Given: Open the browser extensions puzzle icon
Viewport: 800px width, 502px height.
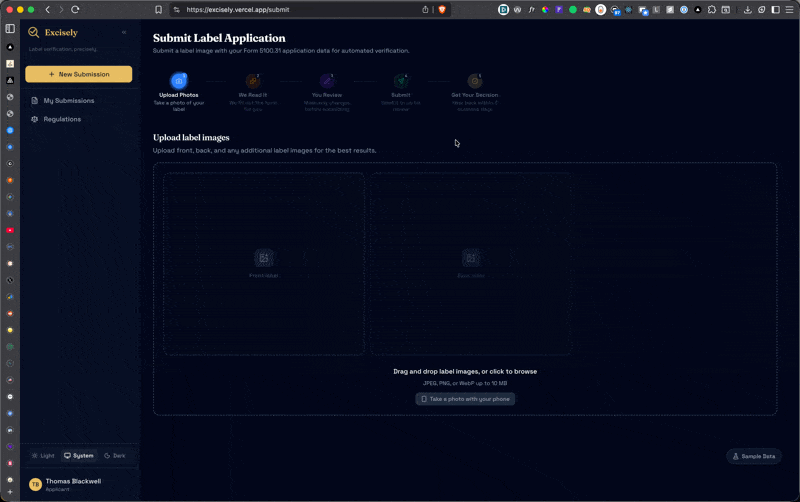Looking at the screenshot, I should [712, 10].
